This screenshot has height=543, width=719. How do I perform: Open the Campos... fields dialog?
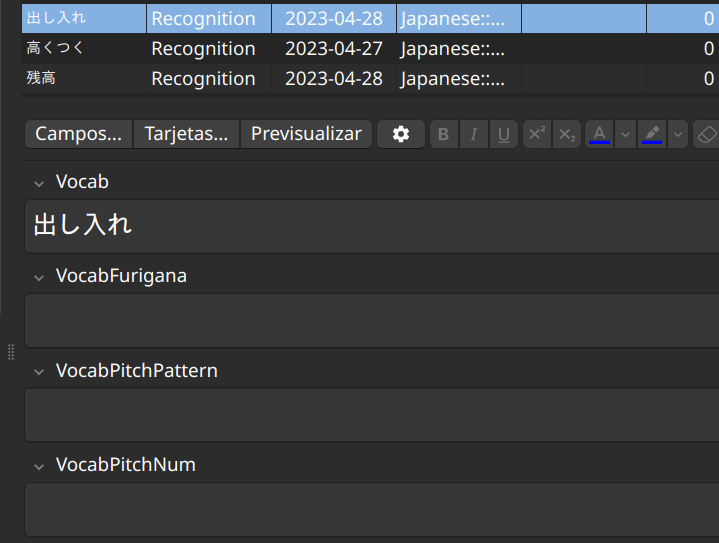(78, 134)
